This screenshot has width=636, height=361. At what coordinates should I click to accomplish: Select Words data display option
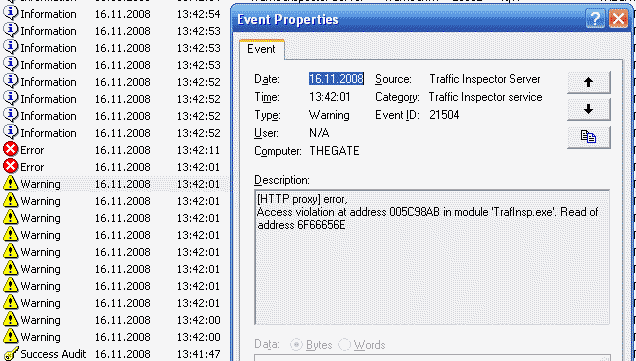(x=362, y=345)
